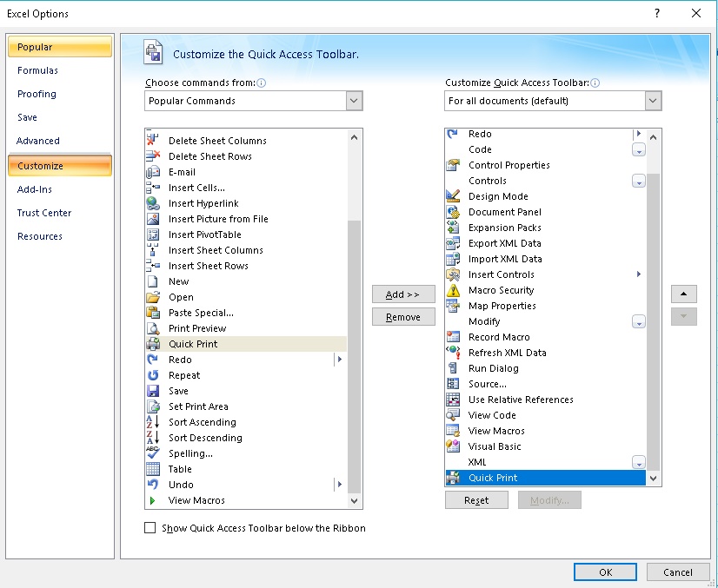Click the View Macros play icon in left list
The width and height of the screenshot is (718, 588).
pyautogui.click(x=152, y=500)
